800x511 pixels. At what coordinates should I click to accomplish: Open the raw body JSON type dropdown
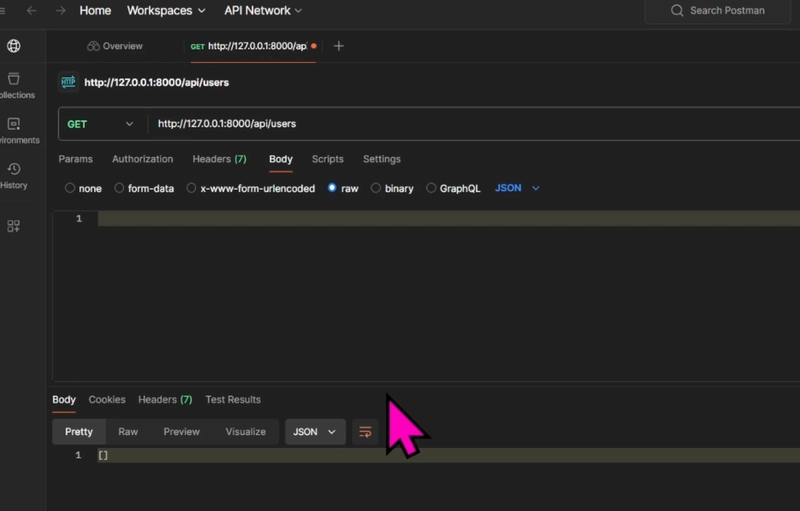pos(517,188)
